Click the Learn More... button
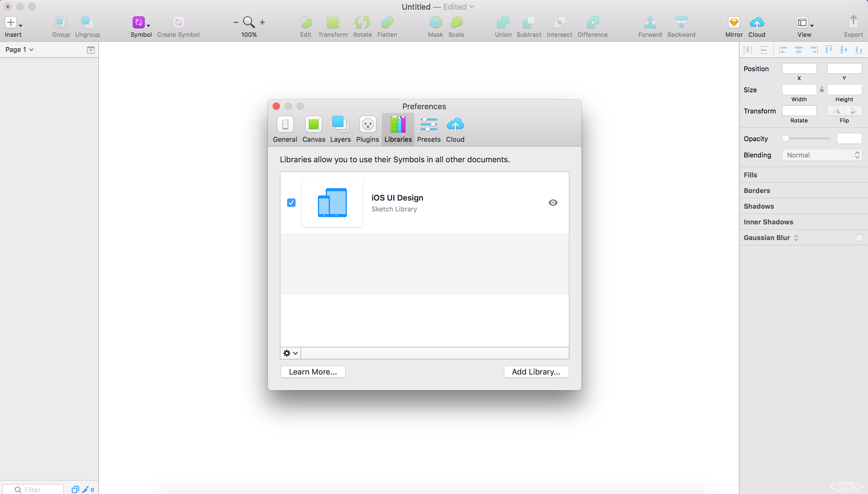This screenshot has width=868, height=494. (313, 372)
